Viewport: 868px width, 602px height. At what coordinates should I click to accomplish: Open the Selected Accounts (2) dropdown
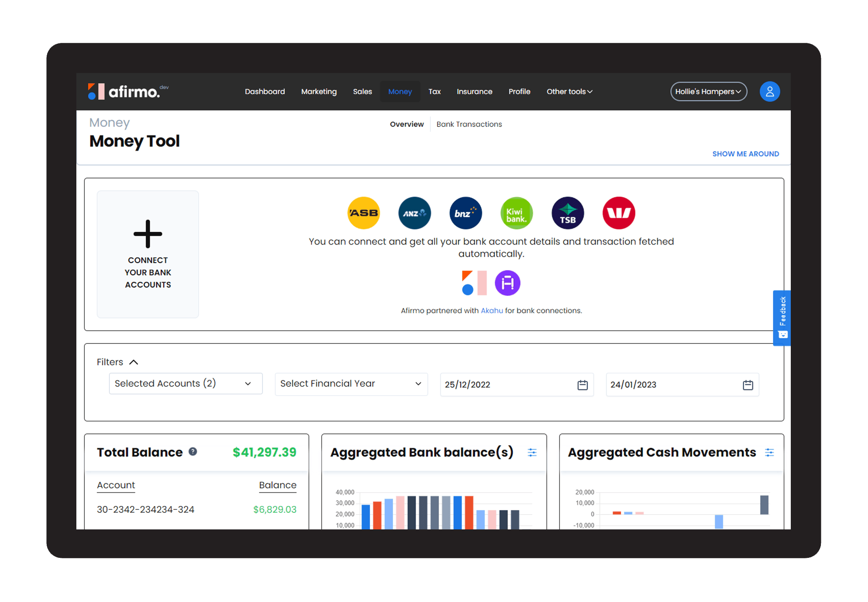[185, 384]
